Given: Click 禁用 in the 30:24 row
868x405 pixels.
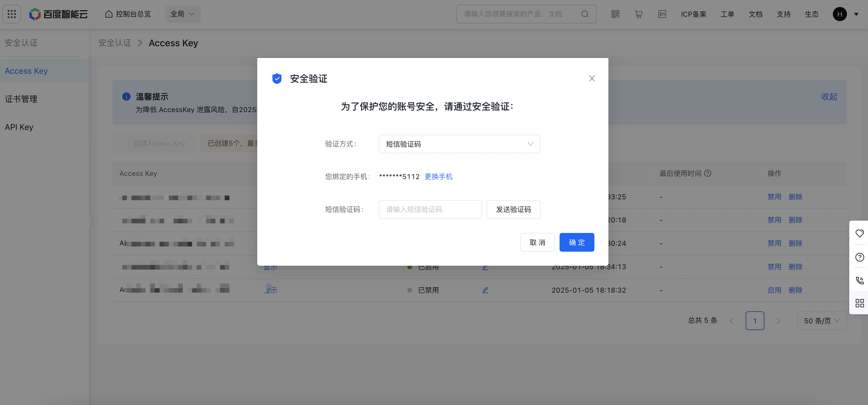Looking at the screenshot, I should click(x=774, y=243).
